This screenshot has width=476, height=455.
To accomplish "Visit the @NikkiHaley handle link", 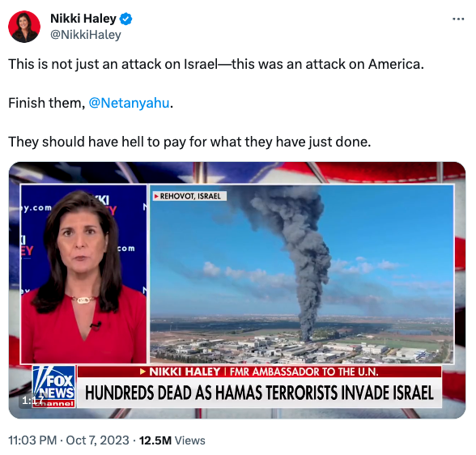I will pyautogui.click(x=86, y=35).
